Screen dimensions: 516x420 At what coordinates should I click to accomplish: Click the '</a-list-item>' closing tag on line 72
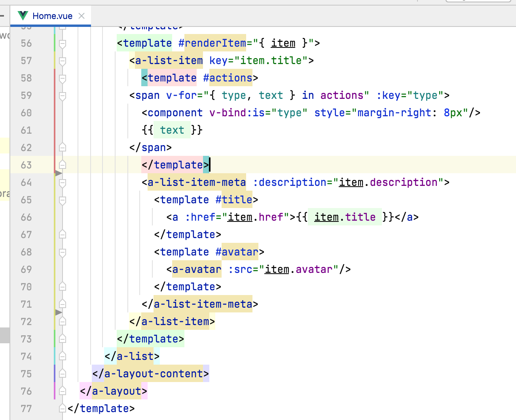[172, 322]
